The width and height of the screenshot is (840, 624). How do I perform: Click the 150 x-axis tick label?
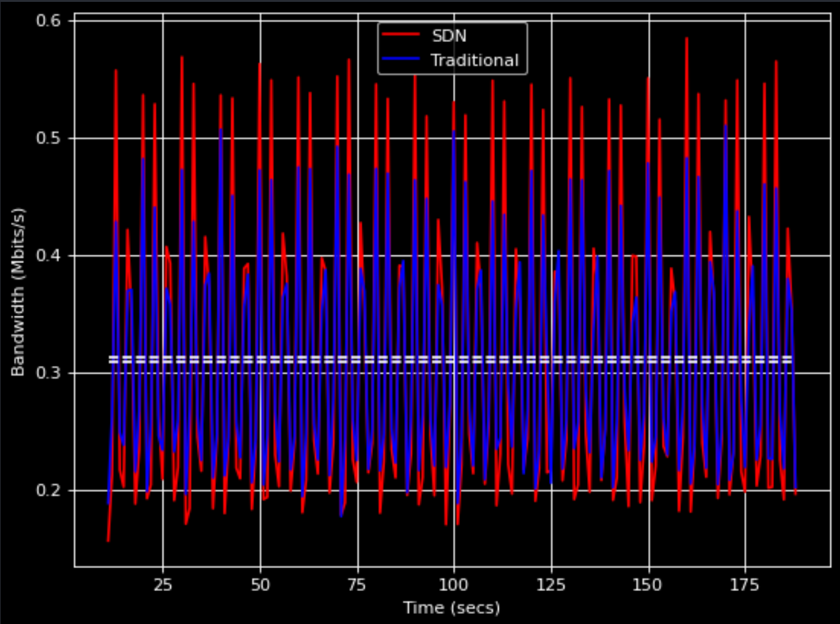pyautogui.click(x=647, y=585)
